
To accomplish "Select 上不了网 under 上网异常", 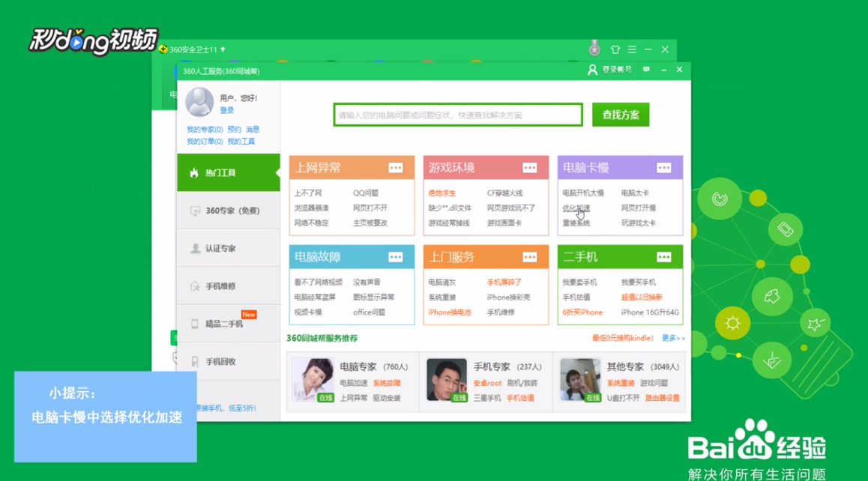I will (308, 193).
